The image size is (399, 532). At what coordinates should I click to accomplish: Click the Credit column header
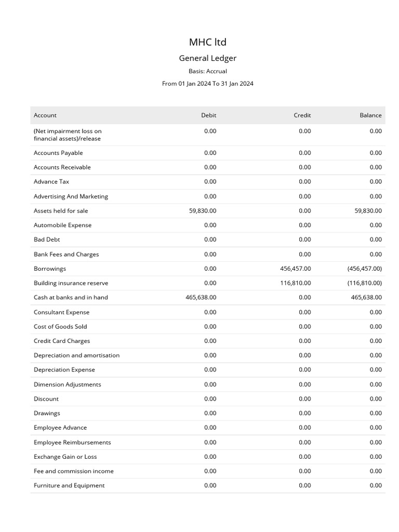pos(302,115)
